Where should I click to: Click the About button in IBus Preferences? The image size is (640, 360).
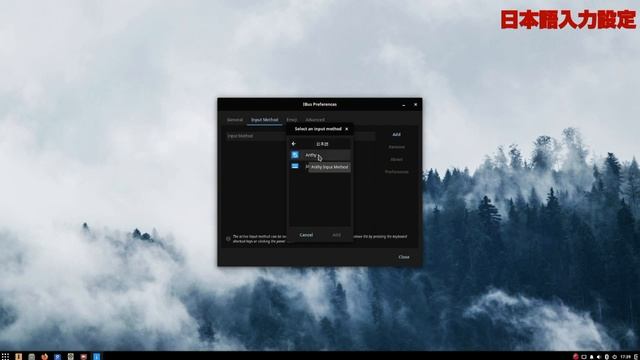(x=396, y=160)
